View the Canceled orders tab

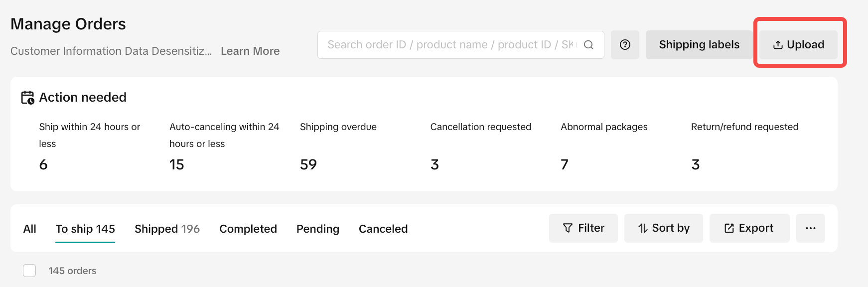click(383, 229)
